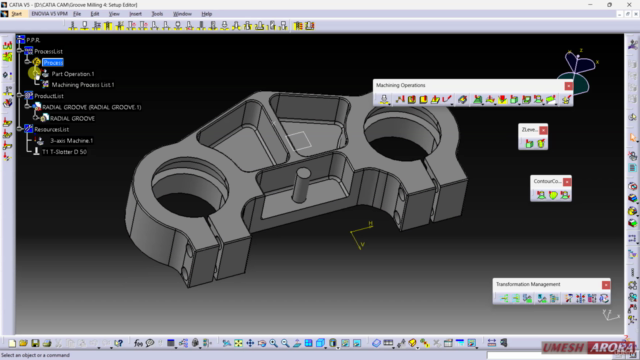This screenshot has width=640, height=360.
Task: Click the Facing operation icon
Action: point(423,99)
